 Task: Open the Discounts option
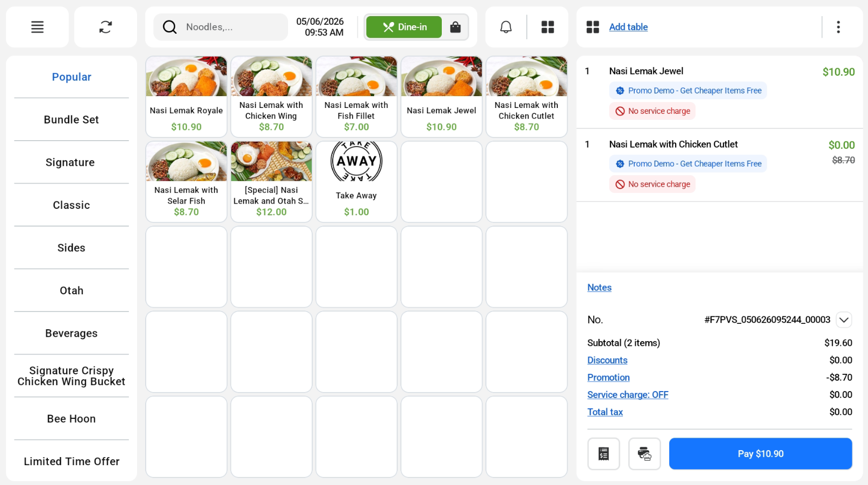pos(607,360)
